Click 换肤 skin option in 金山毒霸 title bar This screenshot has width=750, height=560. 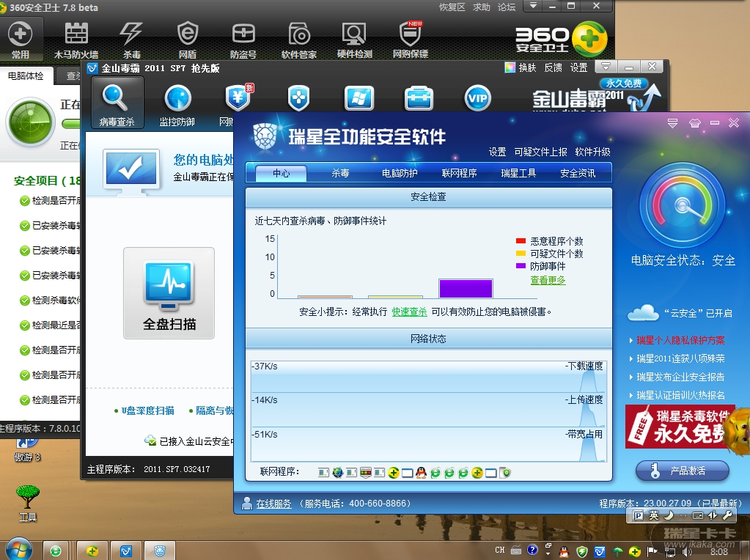[x=521, y=67]
